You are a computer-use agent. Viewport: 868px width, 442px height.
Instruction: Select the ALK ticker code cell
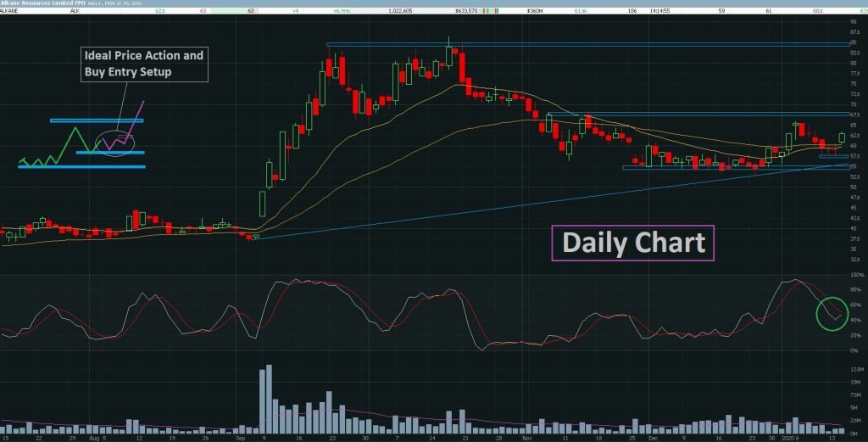(75, 10)
